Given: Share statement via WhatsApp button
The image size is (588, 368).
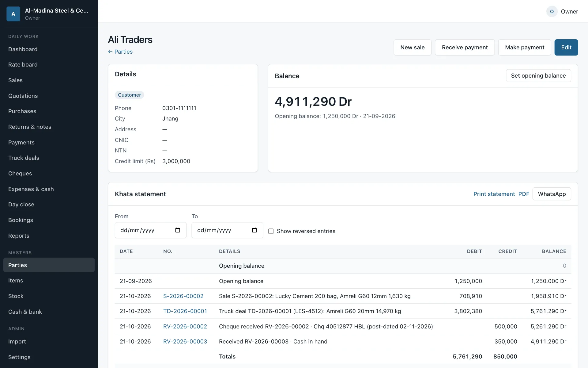Looking at the screenshot, I should point(552,194).
